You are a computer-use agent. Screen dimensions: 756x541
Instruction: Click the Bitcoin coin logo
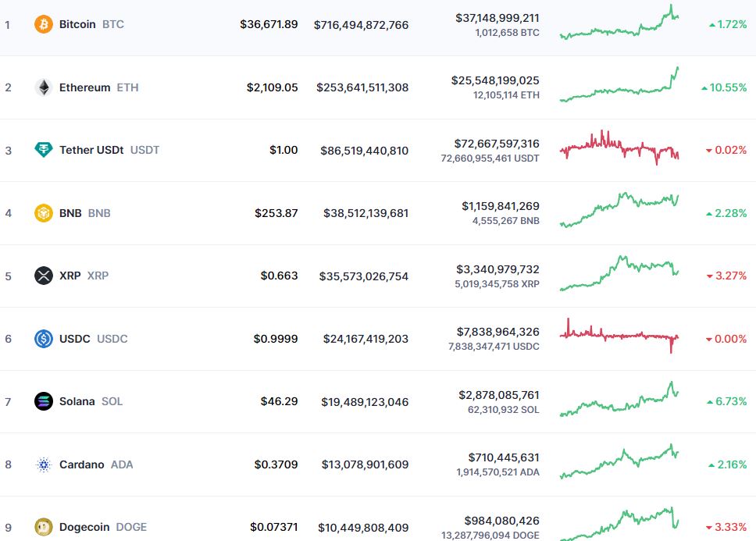(x=44, y=24)
